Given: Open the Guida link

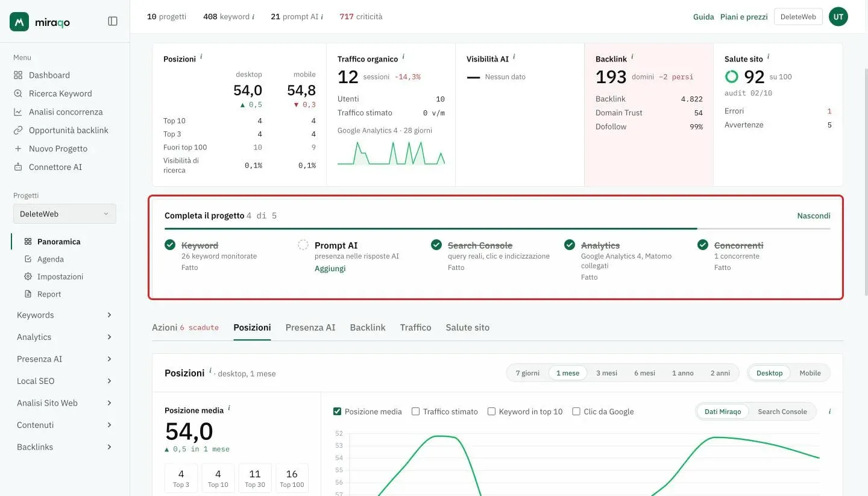Looking at the screenshot, I should [x=703, y=17].
